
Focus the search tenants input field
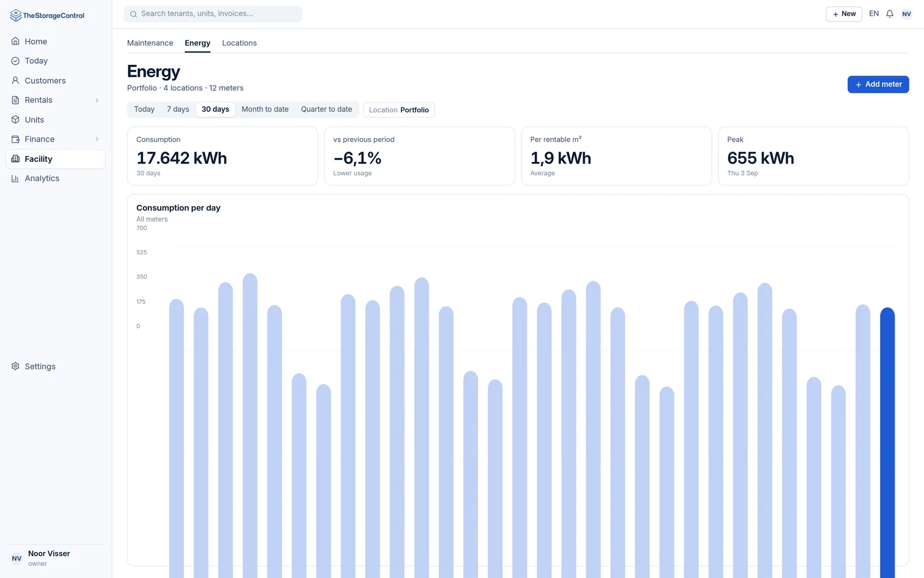click(x=213, y=14)
